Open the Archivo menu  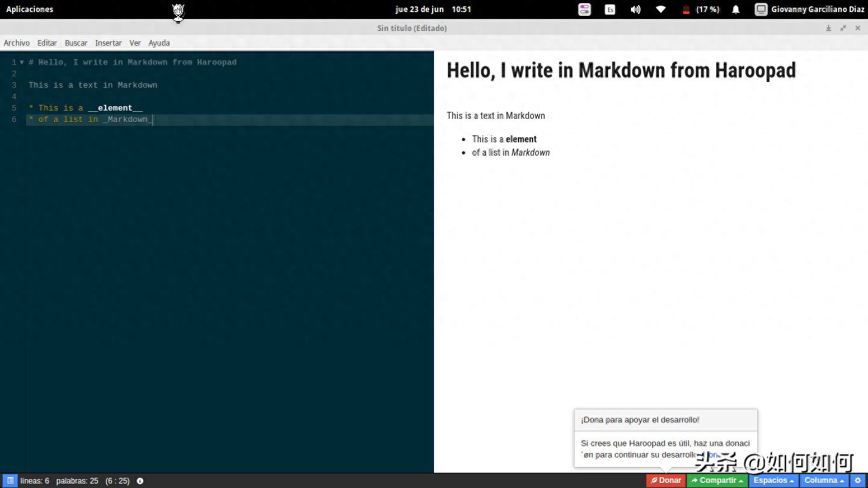click(x=17, y=43)
